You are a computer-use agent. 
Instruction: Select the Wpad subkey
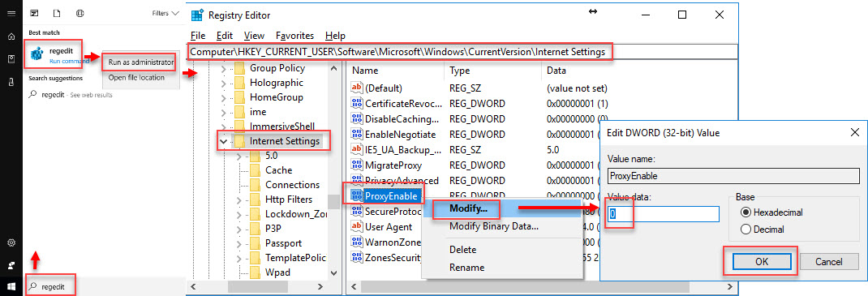click(x=277, y=272)
